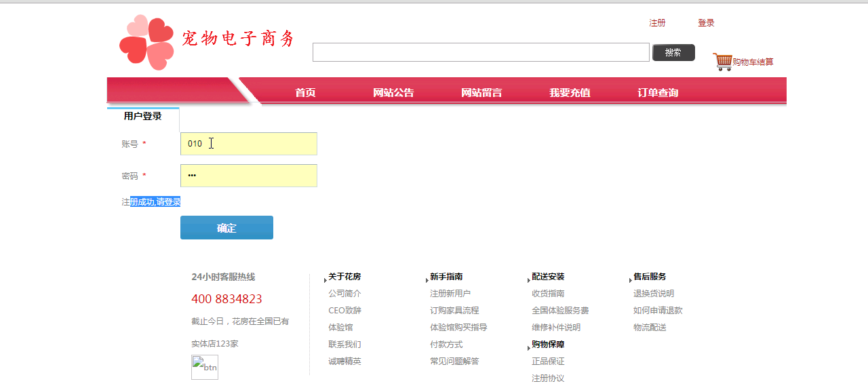Open 付款方式 footer link
The image size is (868, 390).
(446, 345)
